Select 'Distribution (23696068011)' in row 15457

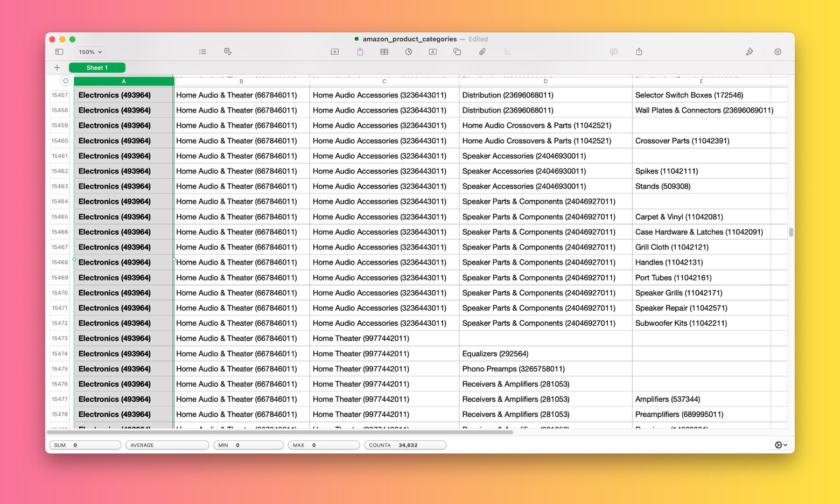click(545, 95)
